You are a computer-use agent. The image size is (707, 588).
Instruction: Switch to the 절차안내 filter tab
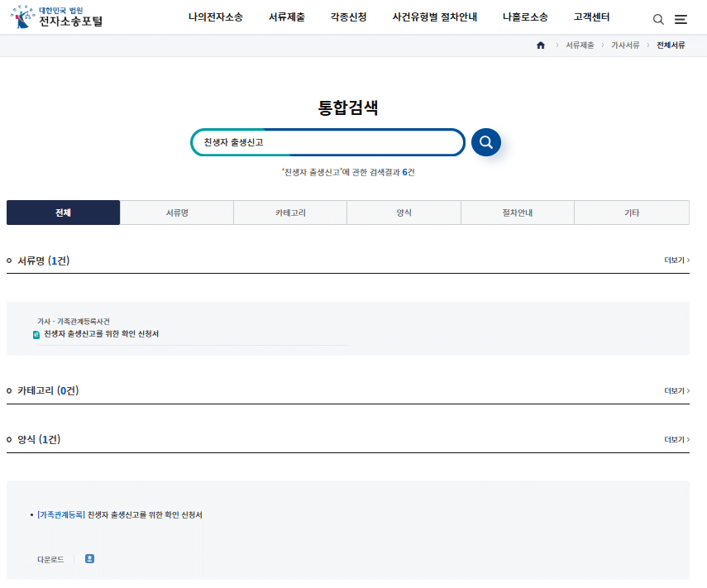(x=517, y=212)
